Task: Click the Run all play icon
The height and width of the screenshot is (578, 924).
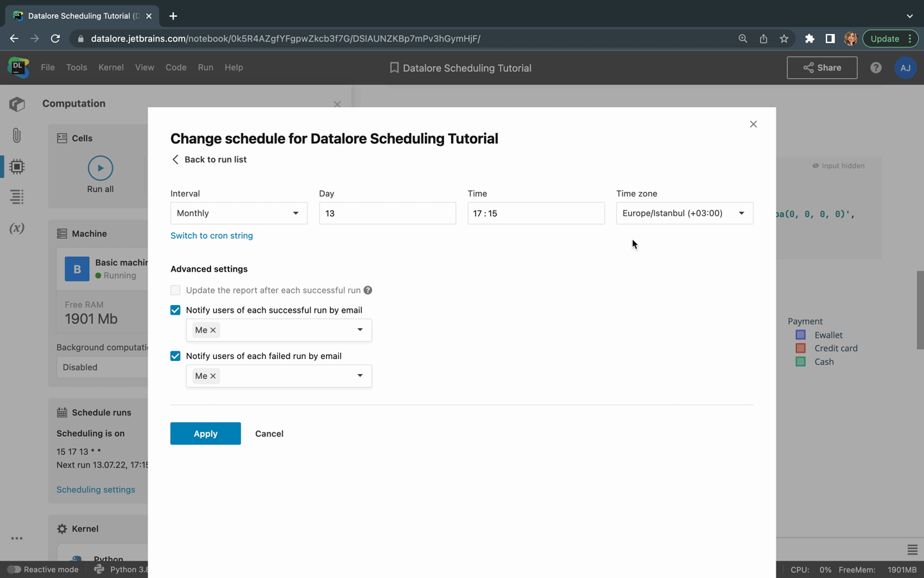Action: tap(100, 168)
